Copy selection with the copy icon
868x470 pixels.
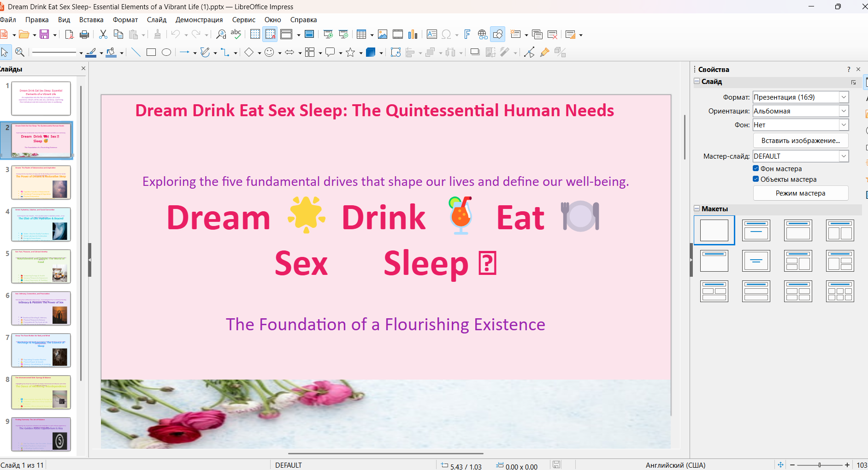point(118,35)
